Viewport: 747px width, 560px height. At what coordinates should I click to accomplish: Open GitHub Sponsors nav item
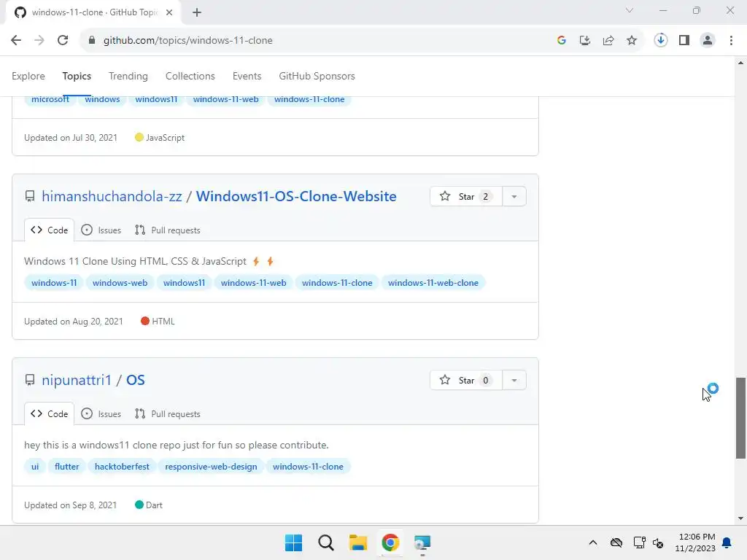click(x=317, y=76)
